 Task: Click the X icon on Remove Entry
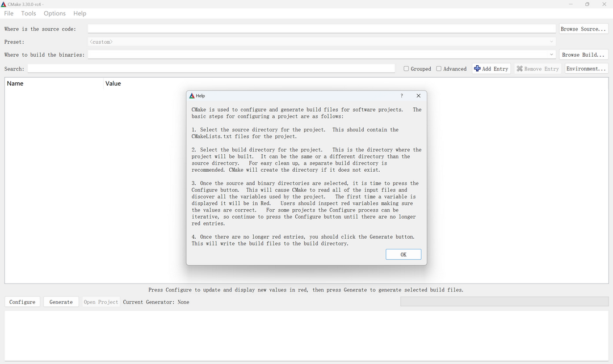coord(519,69)
